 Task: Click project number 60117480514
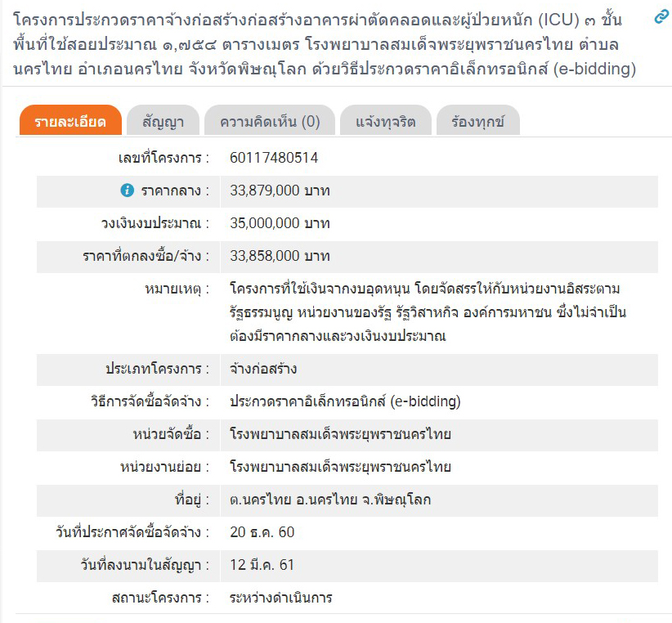274,158
